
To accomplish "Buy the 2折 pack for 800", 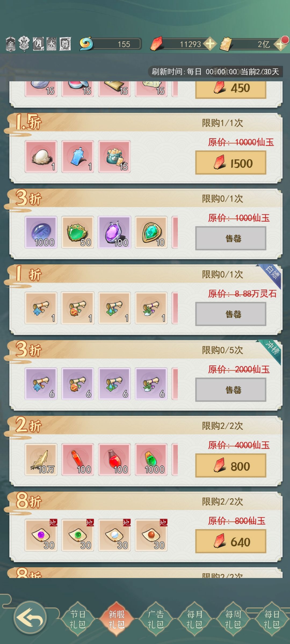I will click(231, 466).
